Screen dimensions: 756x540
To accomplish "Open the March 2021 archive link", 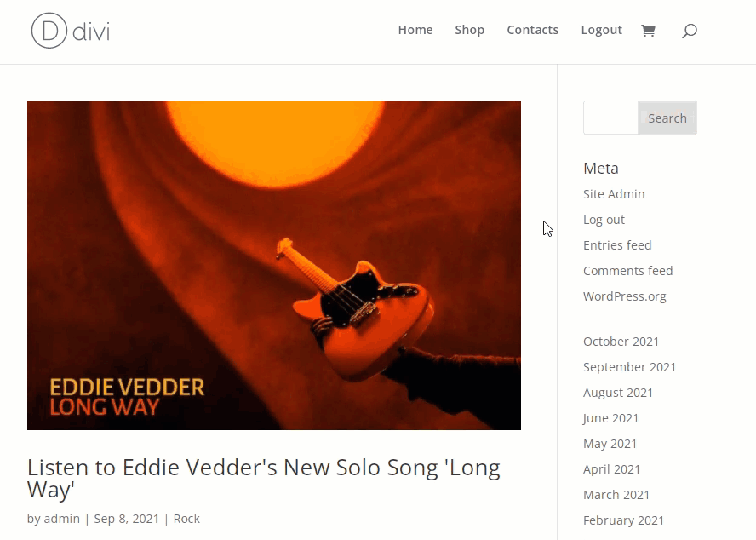I will 616,495.
